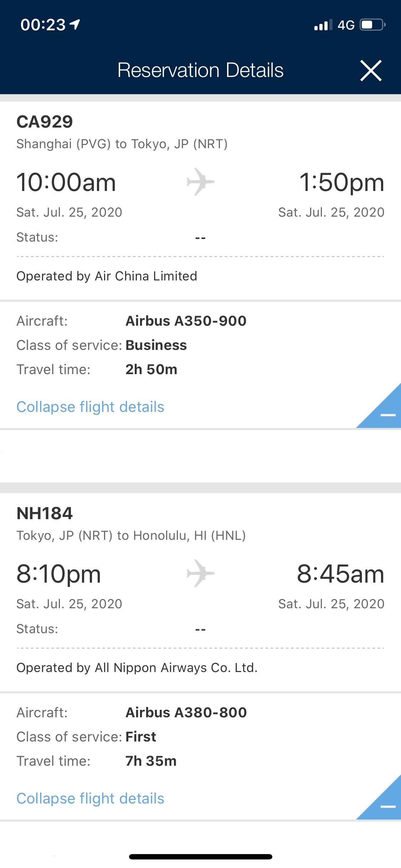Tap the 10:00am departure time
The height and width of the screenshot is (868, 401).
[x=66, y=182]
